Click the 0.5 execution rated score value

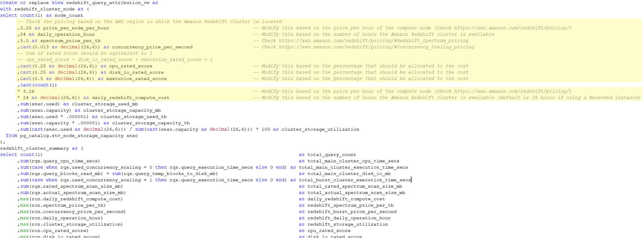39,79
